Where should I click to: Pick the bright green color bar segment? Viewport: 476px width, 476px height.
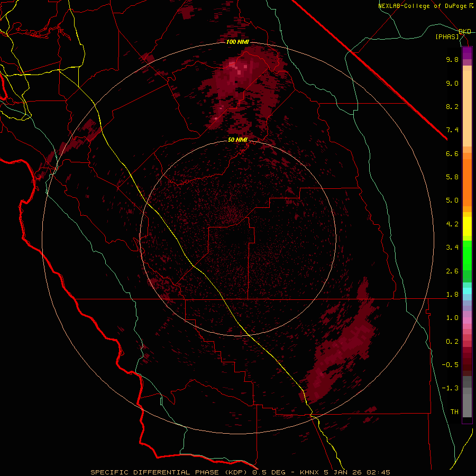point(467,255)
